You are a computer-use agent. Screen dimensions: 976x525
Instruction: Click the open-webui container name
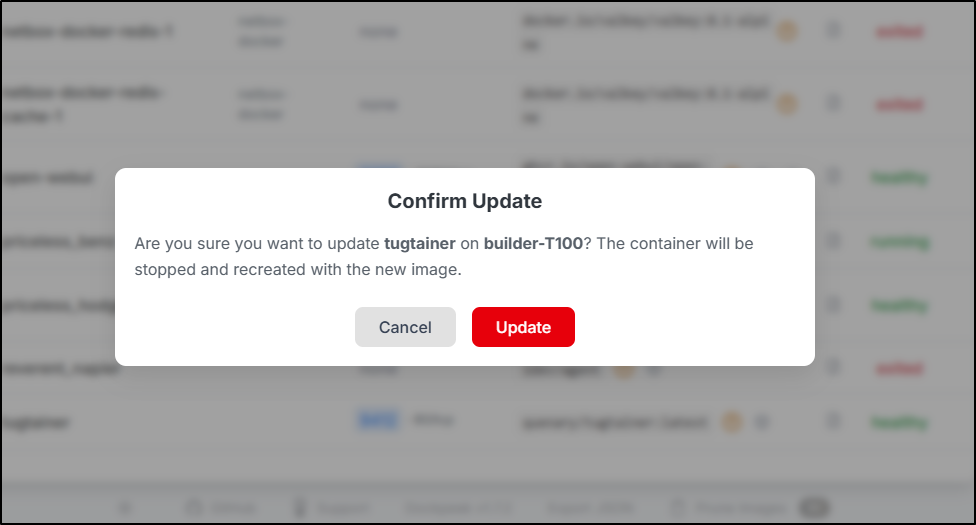(x=48, y=178)
